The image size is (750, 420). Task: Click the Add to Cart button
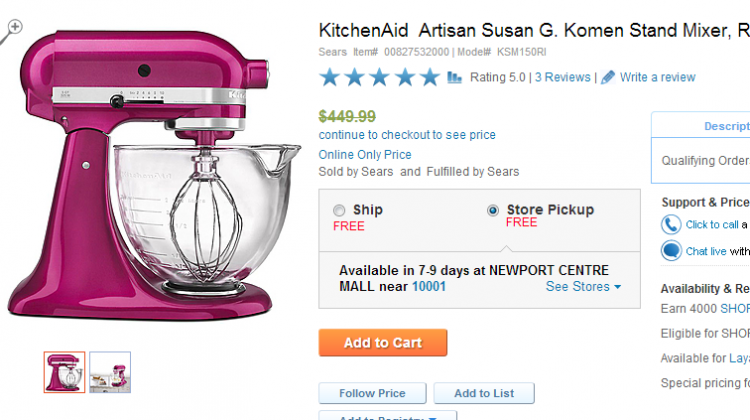click(x=383, y=343)
